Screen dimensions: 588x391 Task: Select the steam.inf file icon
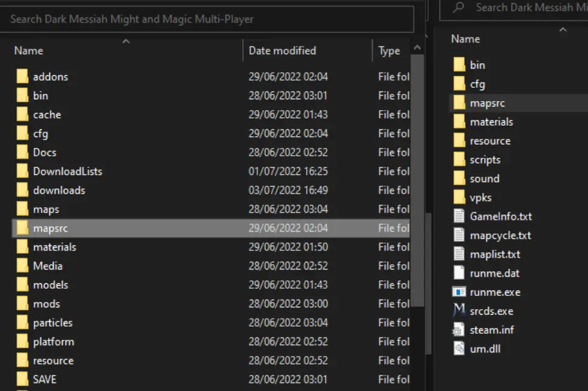coord(459,330)
